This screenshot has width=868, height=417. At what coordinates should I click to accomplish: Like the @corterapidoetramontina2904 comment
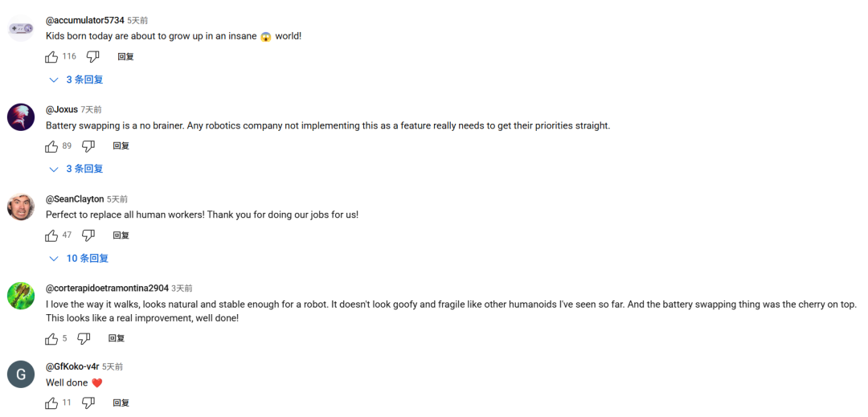[51, 338]
